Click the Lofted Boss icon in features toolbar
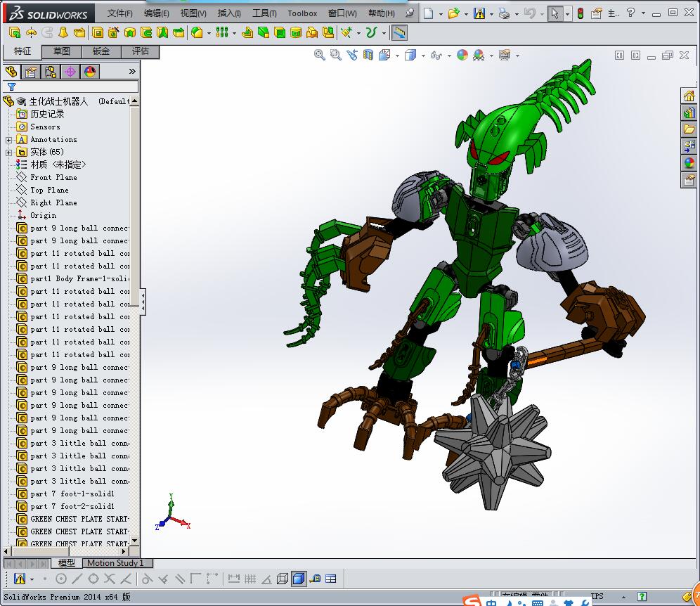700x606 pixels. coord(63,32)
